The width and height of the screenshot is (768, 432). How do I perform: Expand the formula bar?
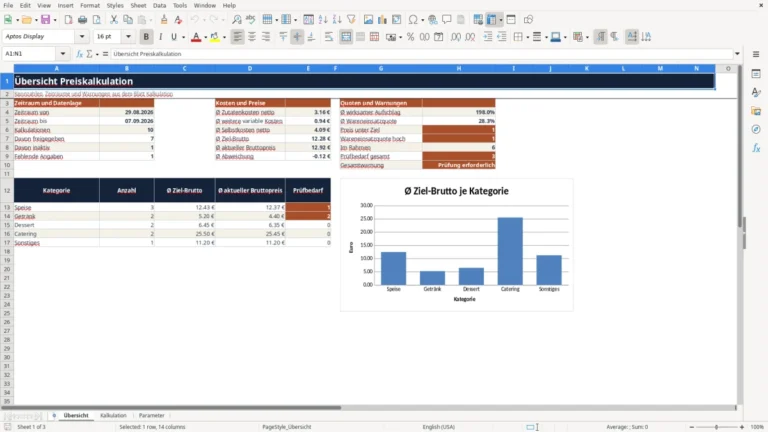pos(737,54)
